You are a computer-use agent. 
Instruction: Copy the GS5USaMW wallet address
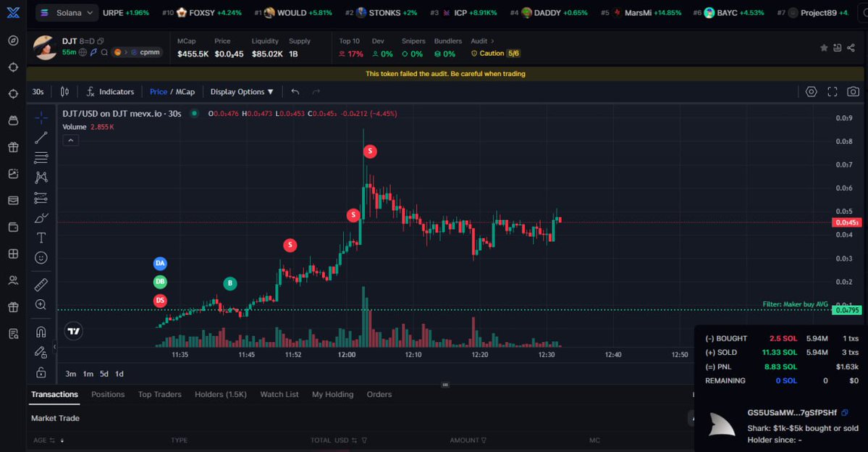click(x=845, y=413)
